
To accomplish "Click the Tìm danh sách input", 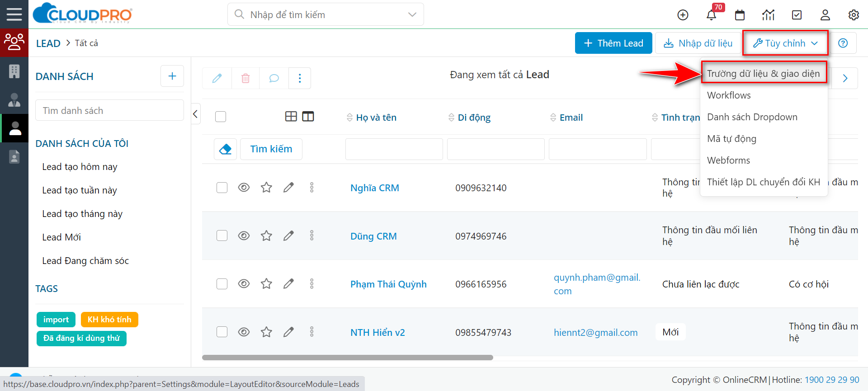I will [x=109, y=110].
